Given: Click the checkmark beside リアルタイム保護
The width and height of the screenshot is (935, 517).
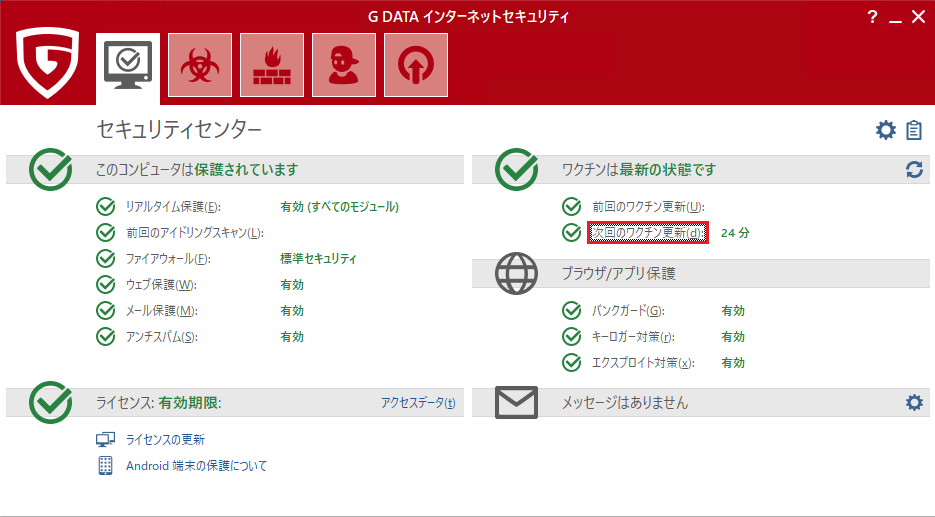Looking at the screenshot, I should point(106,206).
